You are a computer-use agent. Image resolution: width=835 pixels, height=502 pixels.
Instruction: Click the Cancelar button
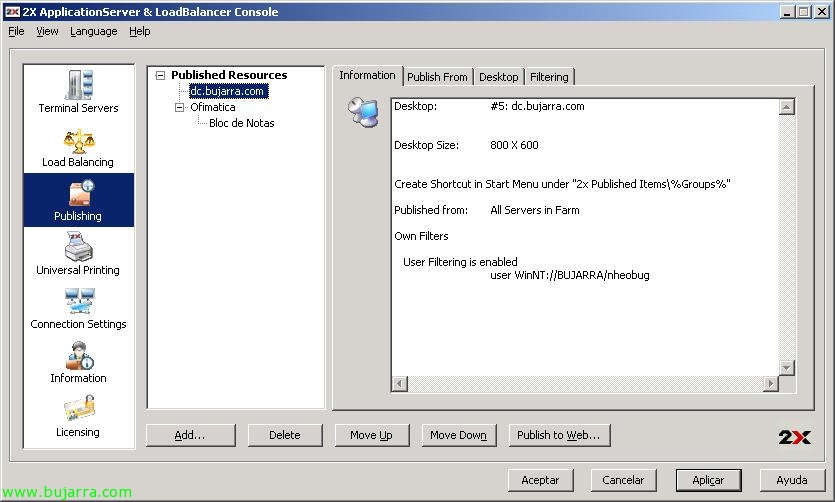(623, 480)
